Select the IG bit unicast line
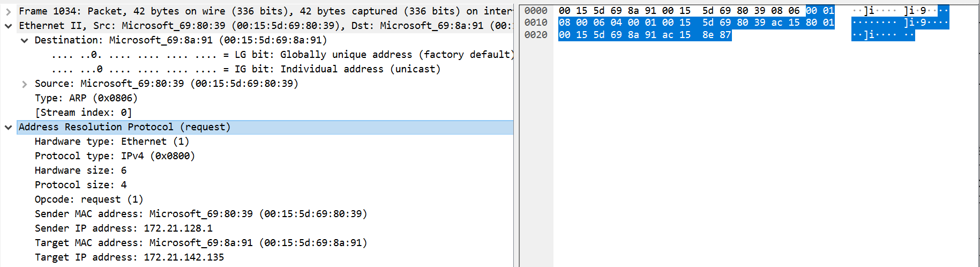 click(x=245, y=69)
